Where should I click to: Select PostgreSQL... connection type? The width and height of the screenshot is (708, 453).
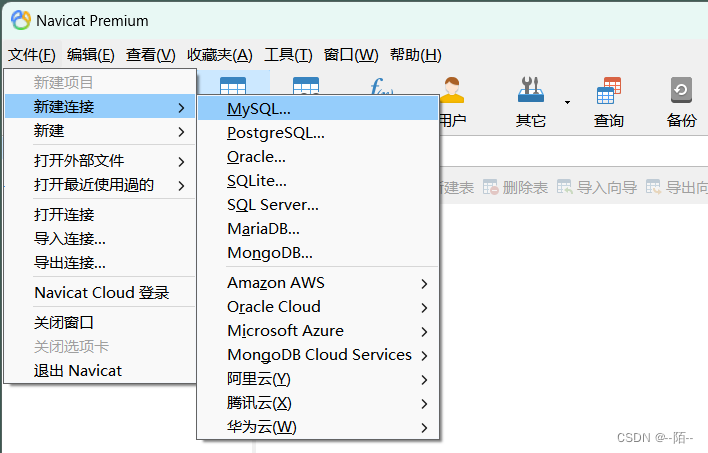pyautogui.click(x=318, y=133)
